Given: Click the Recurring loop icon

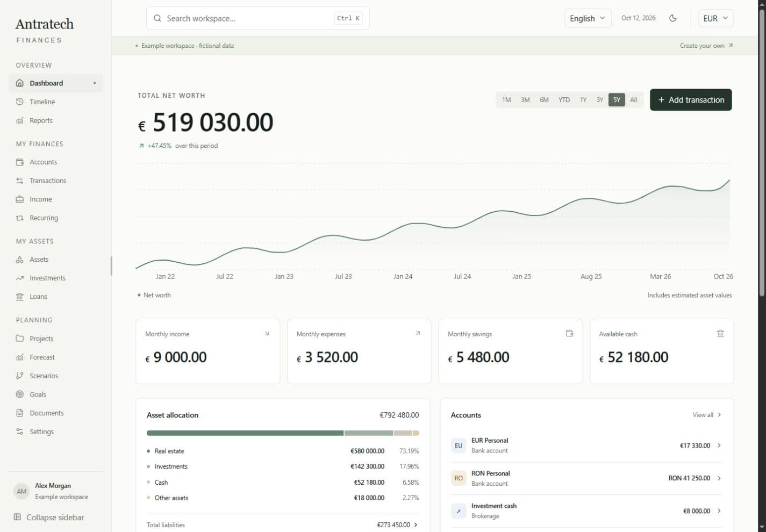Looking at the screenshot, I should tap(20, 218).
